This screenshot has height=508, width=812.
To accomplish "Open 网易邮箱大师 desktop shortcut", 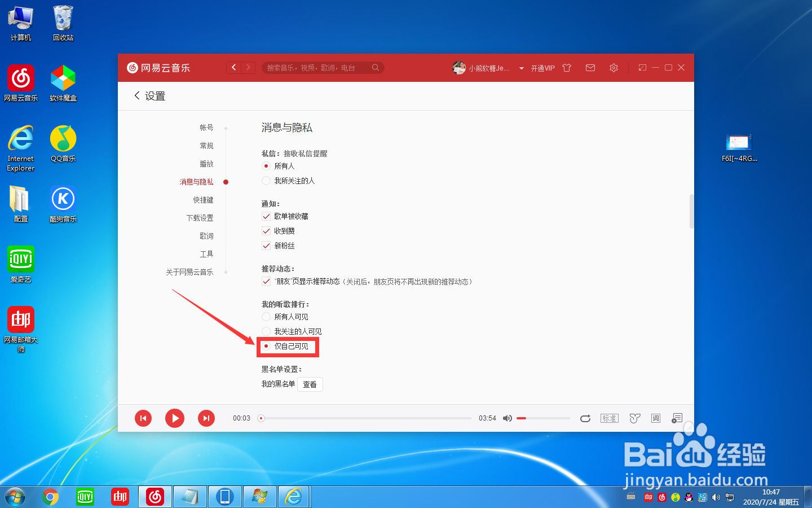I will pos(21,330).
